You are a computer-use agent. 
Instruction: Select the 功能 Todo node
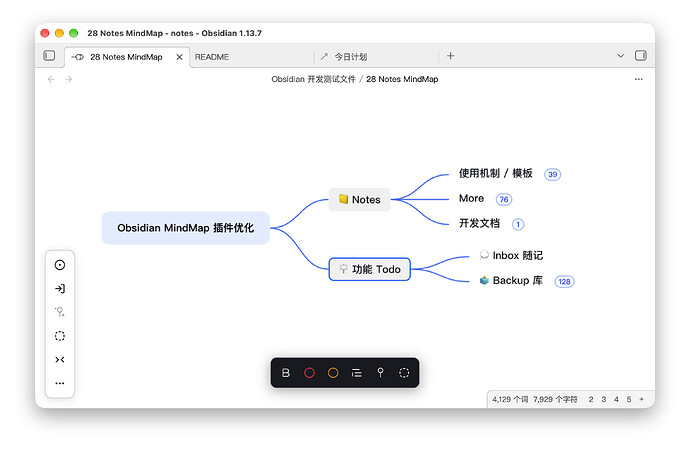point(370,269)
